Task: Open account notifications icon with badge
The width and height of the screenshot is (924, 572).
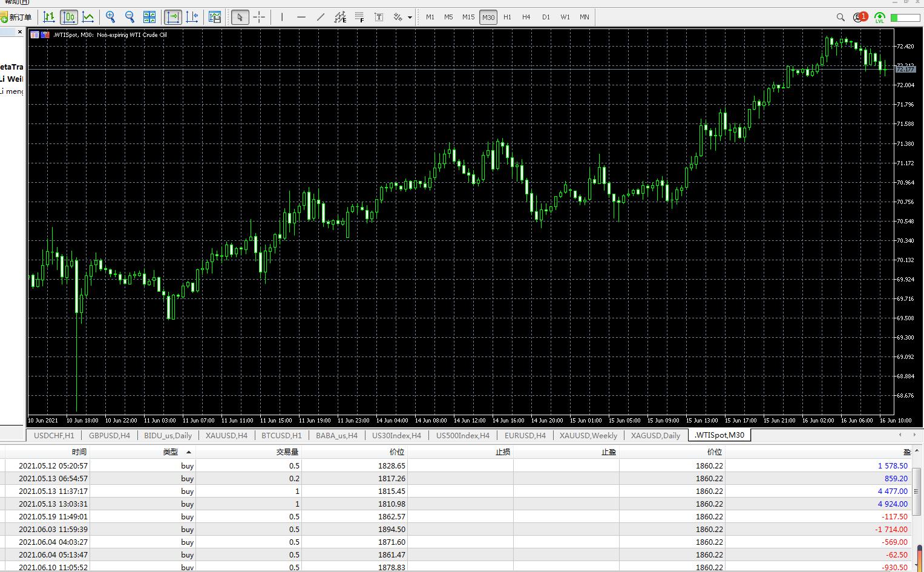Action: (860, 17)
